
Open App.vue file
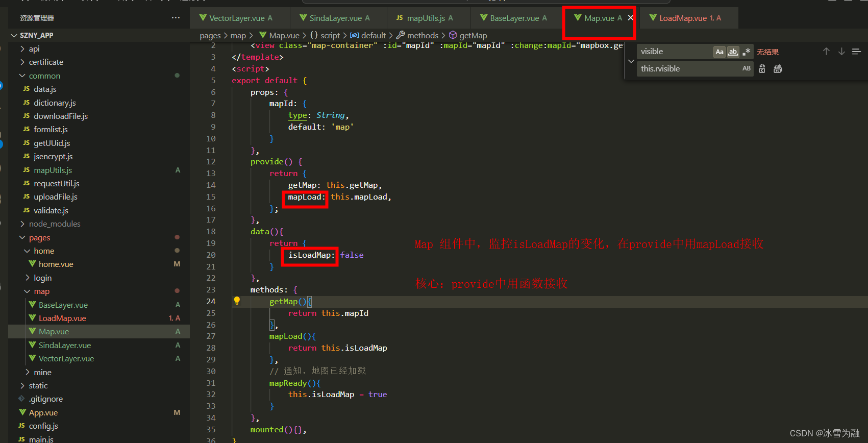coord(43,413)
